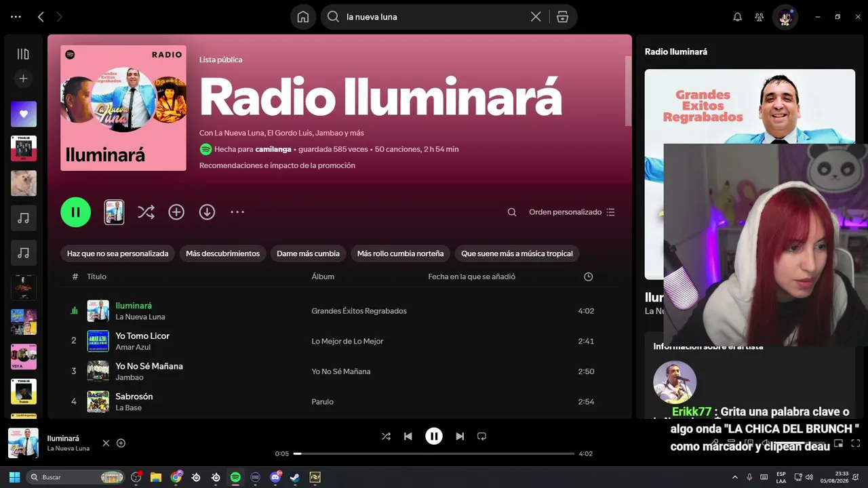
Task: Select the track 'Sabrosón'
Action: coord(134,396)
